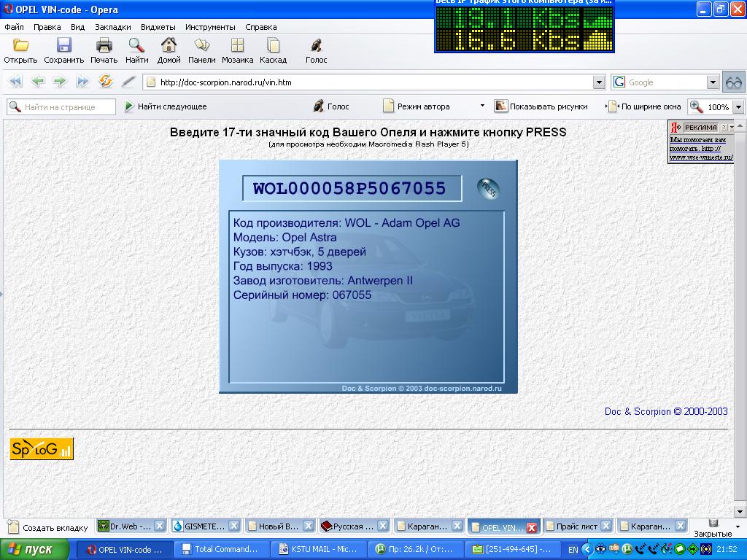Open the zoom percentage dropdown
Image resolution: width=747 pixels, height=560 pixels.
[738, 106]
